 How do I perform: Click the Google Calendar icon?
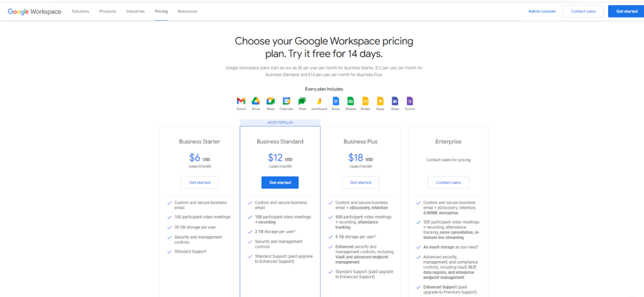286,101
